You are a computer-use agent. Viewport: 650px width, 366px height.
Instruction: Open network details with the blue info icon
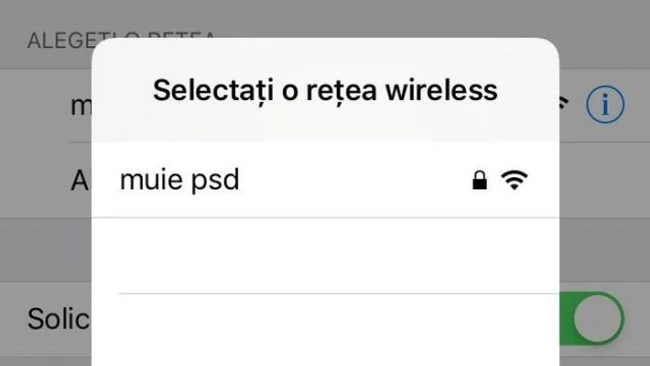(605, 104)
